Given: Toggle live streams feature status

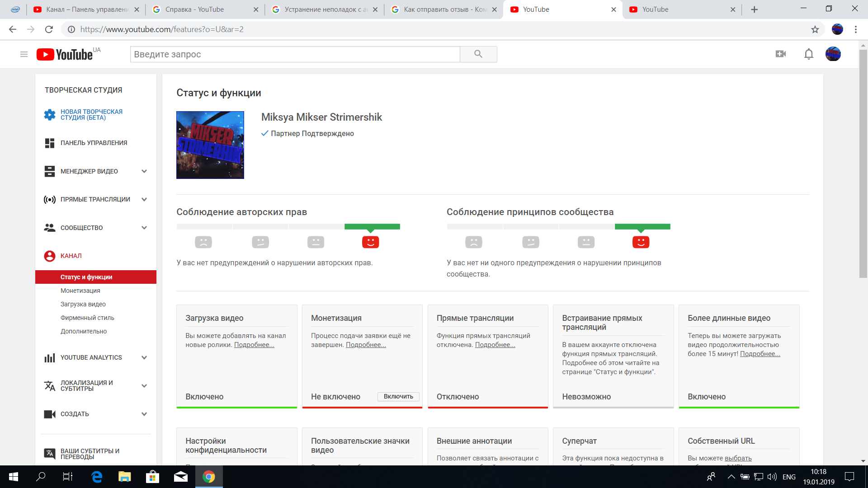Looking at the screenshot, I should pyautogui.click(x=457, y=396).
